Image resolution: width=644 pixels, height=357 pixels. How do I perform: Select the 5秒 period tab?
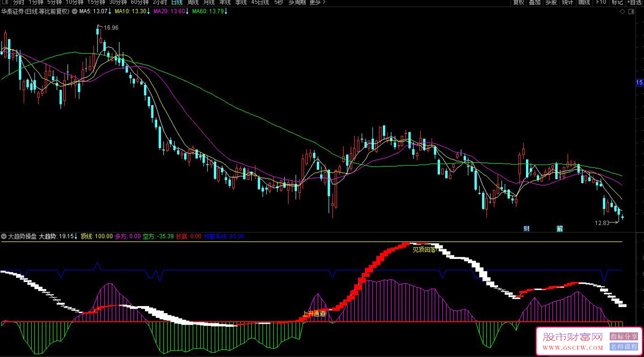(279, 2)
